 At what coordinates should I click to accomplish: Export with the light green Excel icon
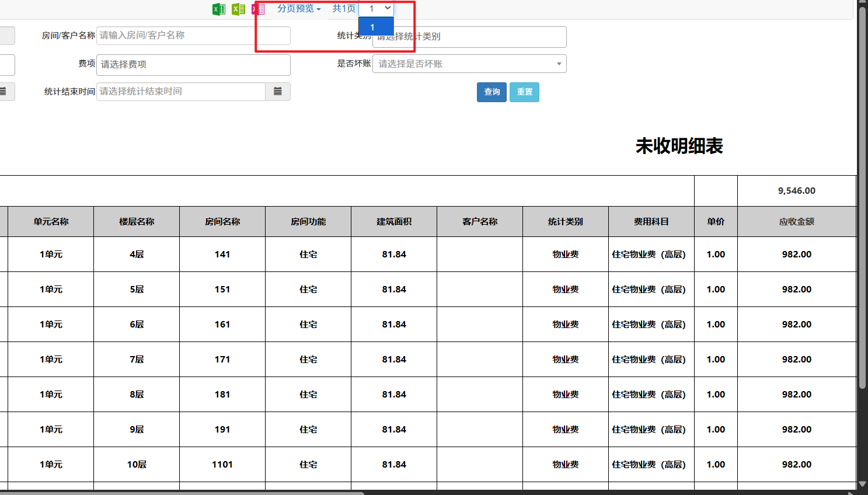tap(238, 9)
